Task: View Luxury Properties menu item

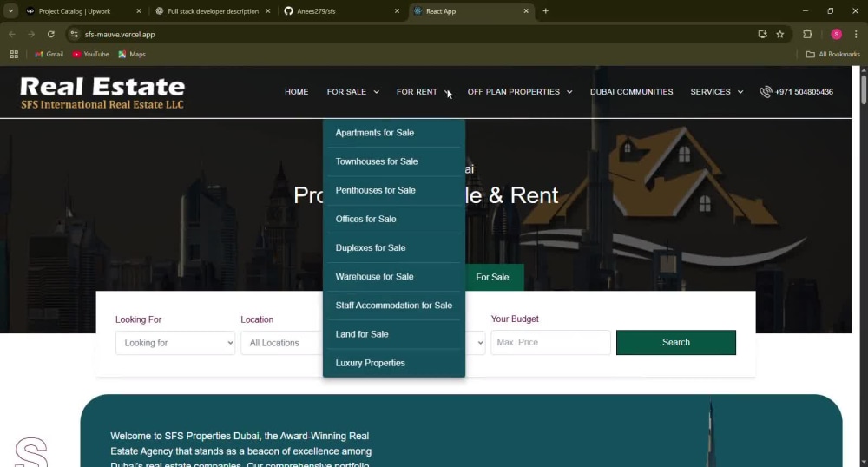Action: [x=371, y=363]
